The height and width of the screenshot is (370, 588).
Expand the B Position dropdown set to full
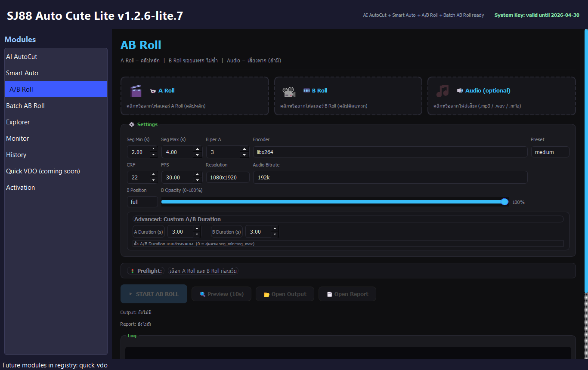(x=142, y=202)
